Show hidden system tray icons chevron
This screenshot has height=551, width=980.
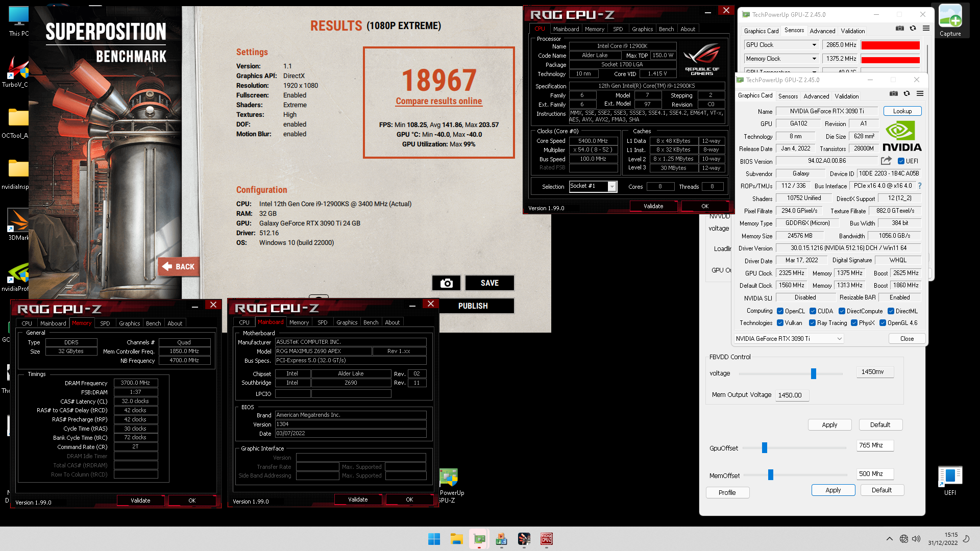point(890,539)
